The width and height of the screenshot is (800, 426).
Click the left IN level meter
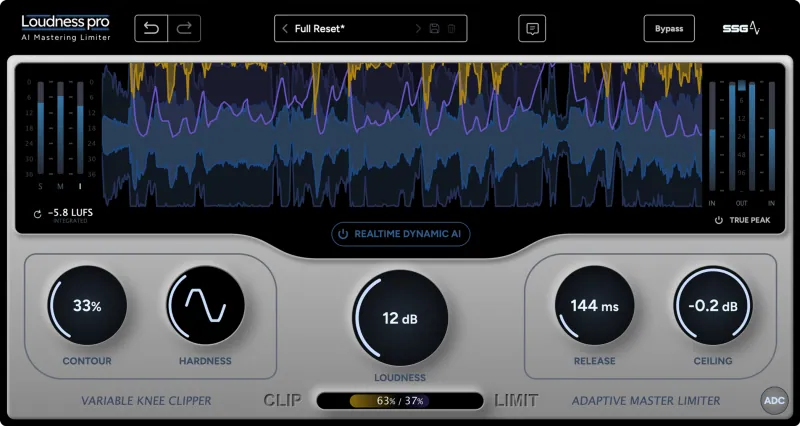(712, 135)
